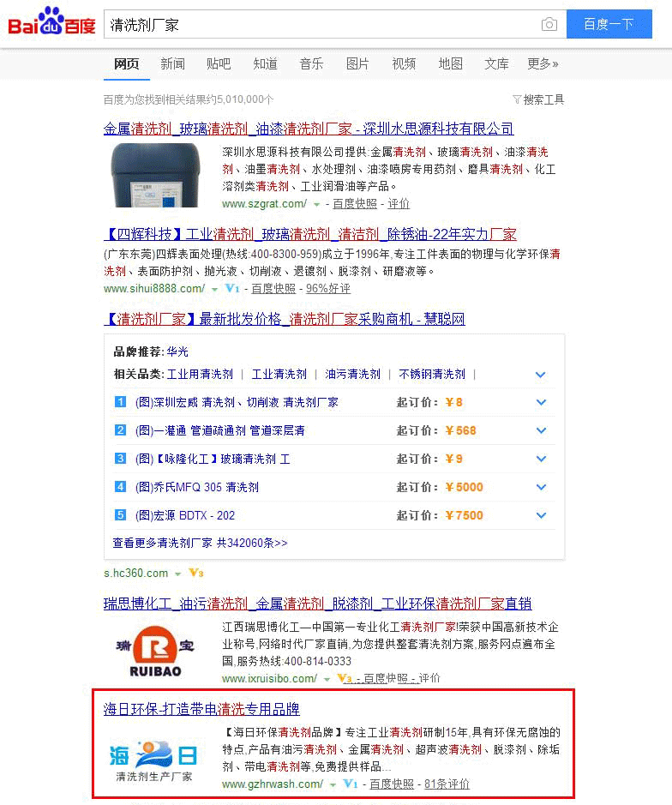This screenshot has width=672, height=805.
Task: Click number 2 badge for 一灌通 listing
Action: click(120, 430)
